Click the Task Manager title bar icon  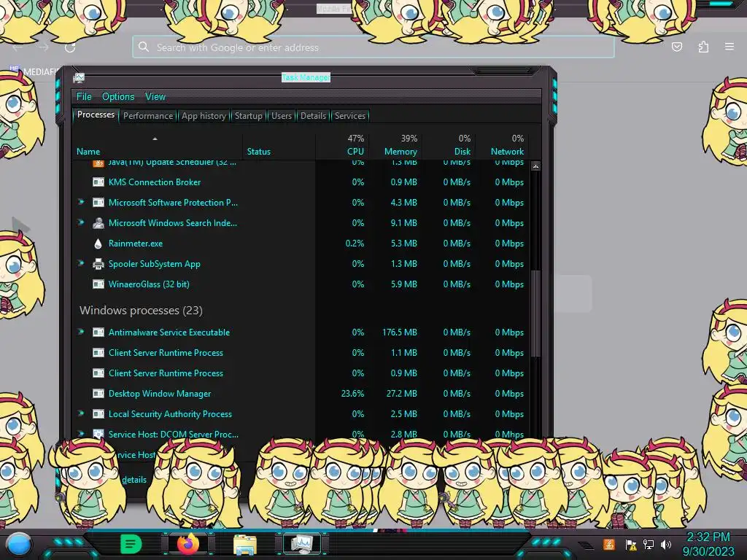point(79,77)
